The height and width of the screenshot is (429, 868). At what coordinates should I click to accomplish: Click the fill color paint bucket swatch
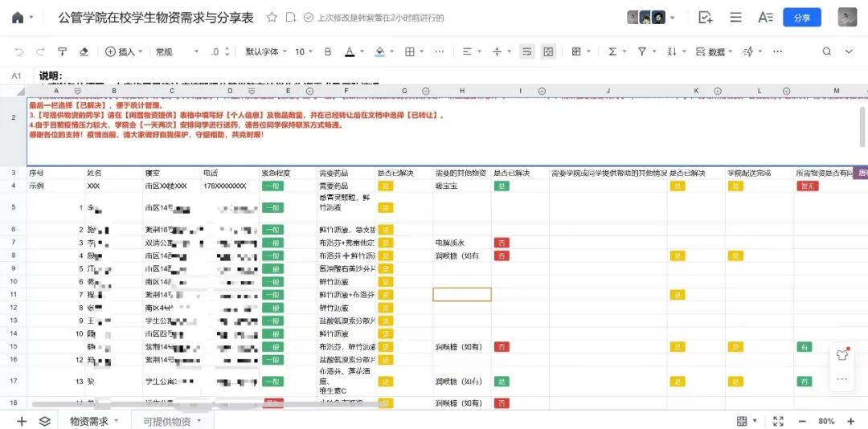click(x=380, y=51)
